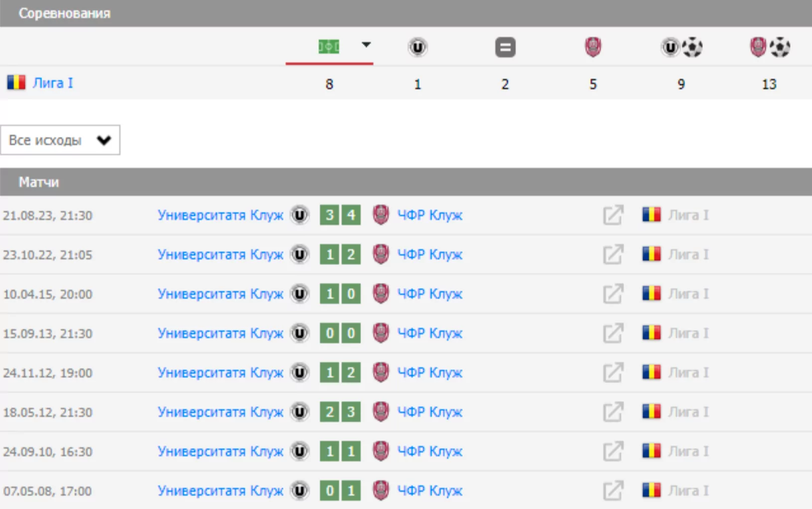Click the draws equals-sign icon
Screen dimensions: 812x509
pyautogui.click(x=505, y=47)
